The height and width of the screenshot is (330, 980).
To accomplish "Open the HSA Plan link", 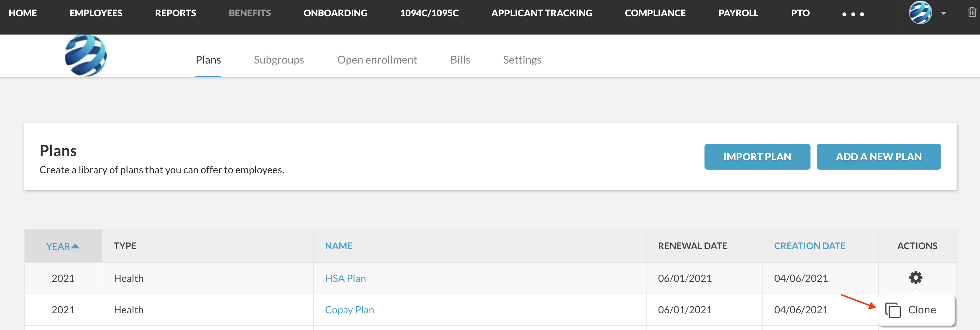I will click(345, 278).
